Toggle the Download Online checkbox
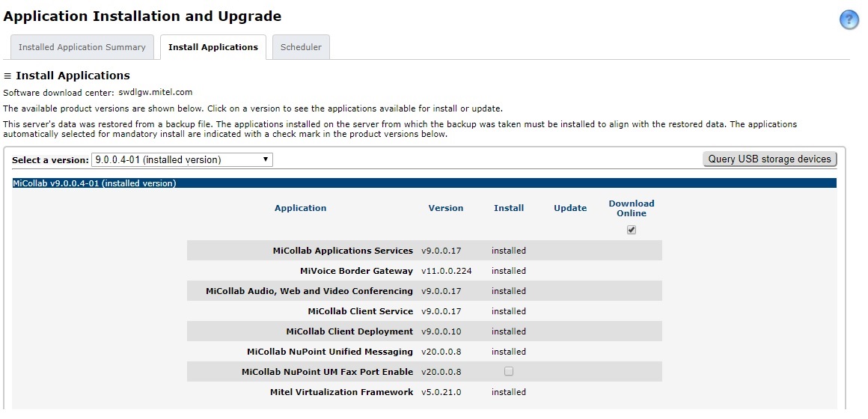The width and height of the screenshot is (868, 419). click(x=632, y=230)
